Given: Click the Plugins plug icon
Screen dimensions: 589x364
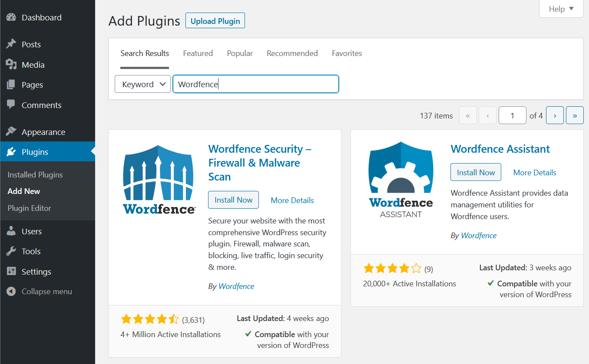Looking at the screenshot, I should pos(11,152).
